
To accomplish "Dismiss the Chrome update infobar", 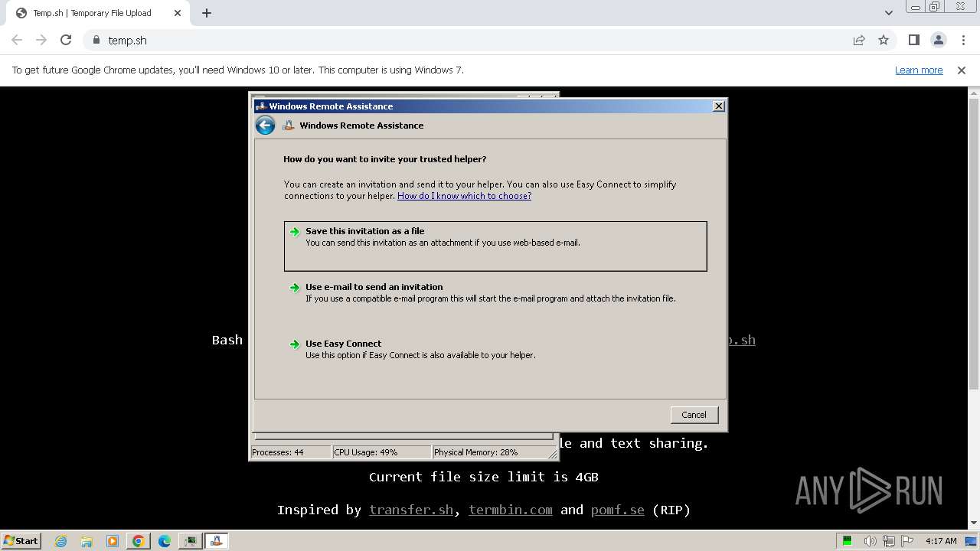I will 962,70.
